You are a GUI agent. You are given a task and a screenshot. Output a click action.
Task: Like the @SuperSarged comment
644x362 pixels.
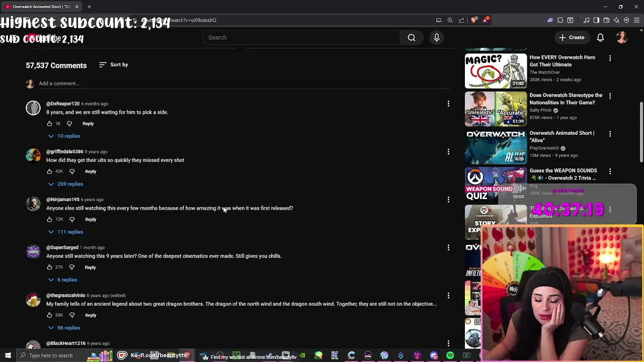pos(49,267)
